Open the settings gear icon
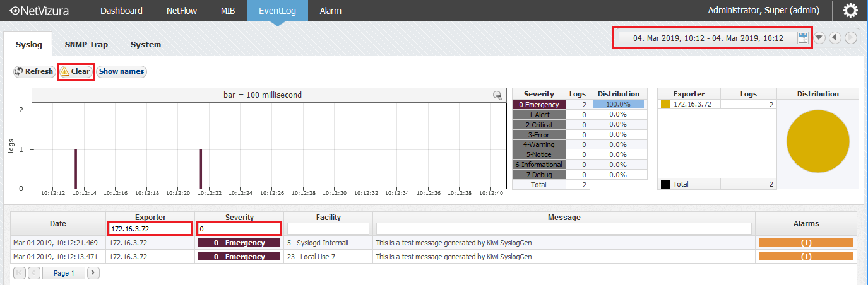 [x=850, y=11]
